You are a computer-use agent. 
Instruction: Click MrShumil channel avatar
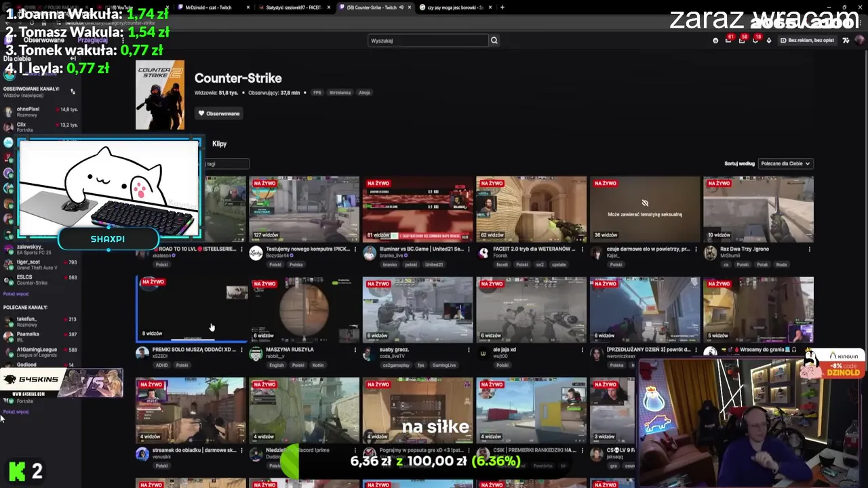710,253
